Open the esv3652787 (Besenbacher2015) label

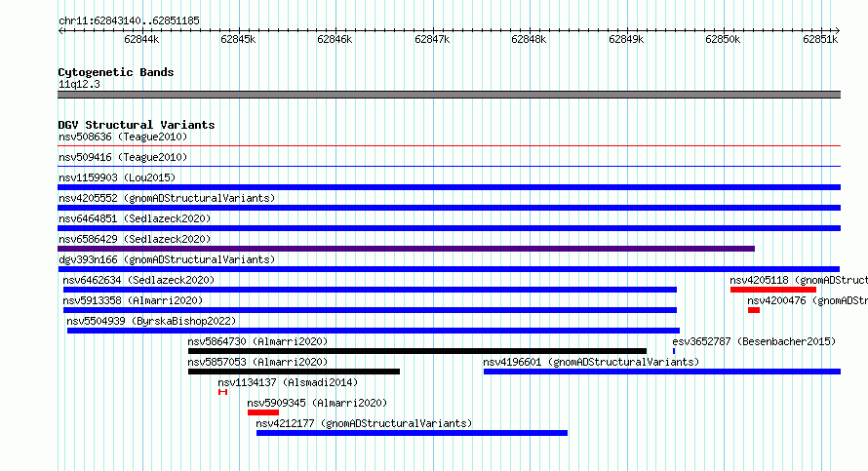point(754,341)
